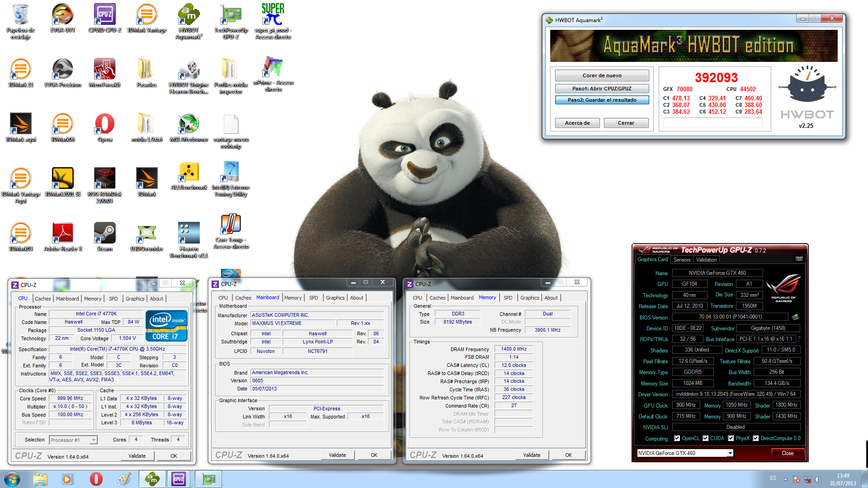The image size is (868, 488).
Task: Open Windows Explorer from taskbar
Action: [x=40, y=479]
